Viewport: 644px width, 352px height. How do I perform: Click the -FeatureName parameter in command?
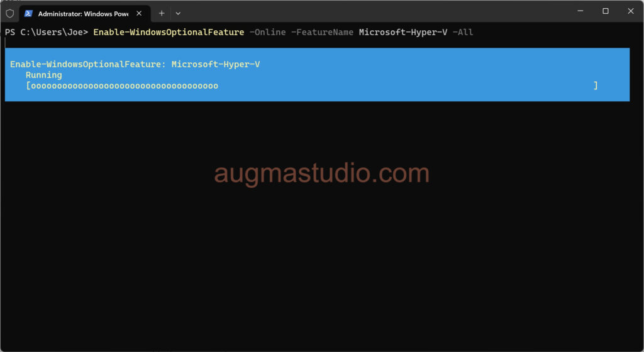[x=322, y=32]
